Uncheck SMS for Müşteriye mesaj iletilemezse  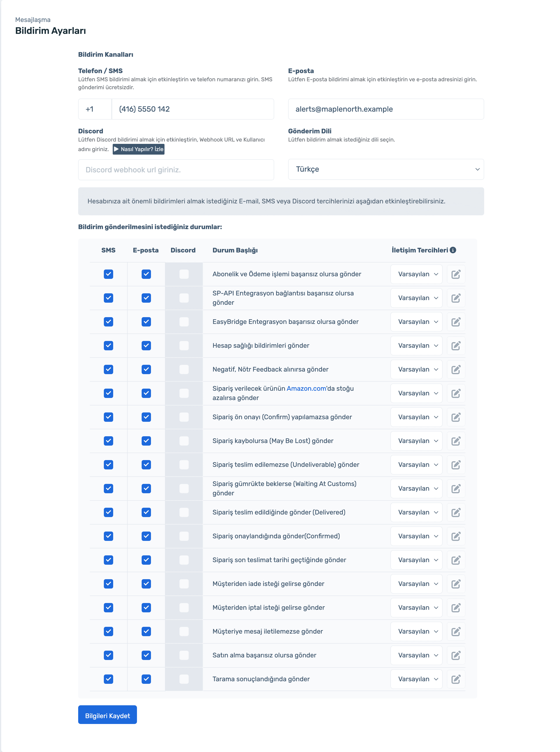click(108, 631)
